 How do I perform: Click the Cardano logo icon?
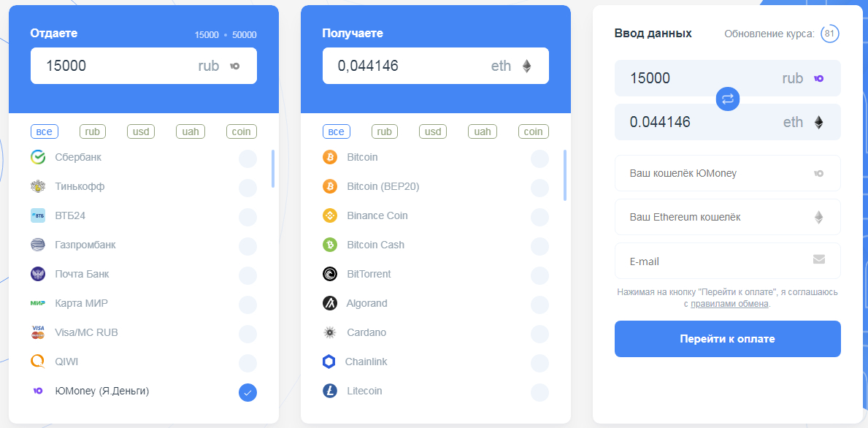330,333
